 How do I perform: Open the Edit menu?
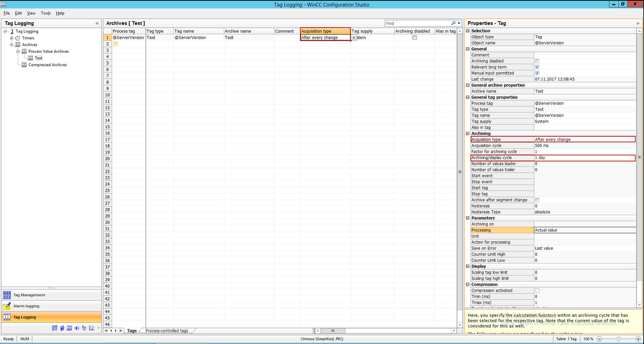tap(19, 13)
